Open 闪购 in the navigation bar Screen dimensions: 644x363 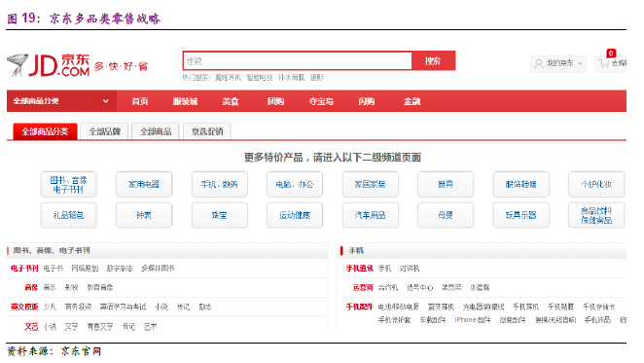(x=367, y=101)
